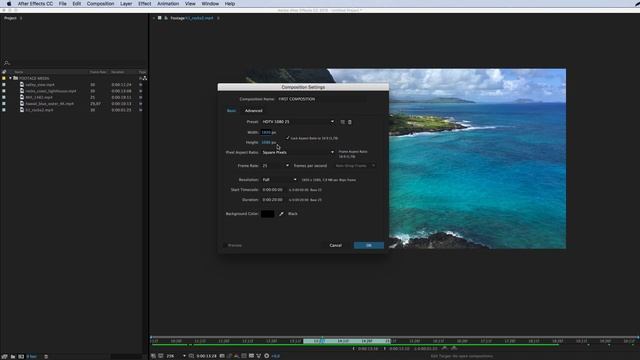Click the Name column header
The width and height of the screenshot is (640, 360).
(x=19, y=72)
